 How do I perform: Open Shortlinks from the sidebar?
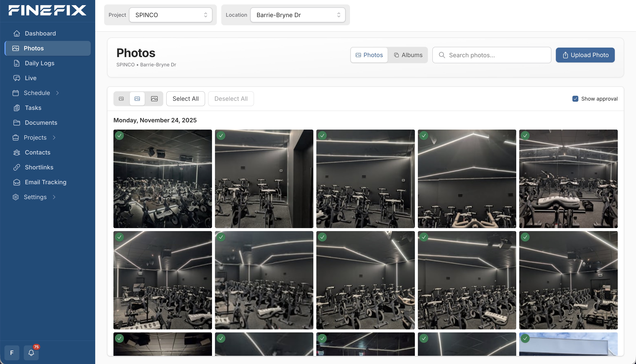point(39,167)
